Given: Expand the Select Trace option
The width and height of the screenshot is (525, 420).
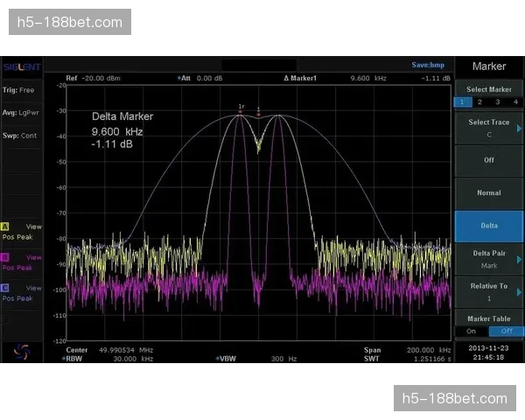Looking at the screenshot, I should [488, 128].
